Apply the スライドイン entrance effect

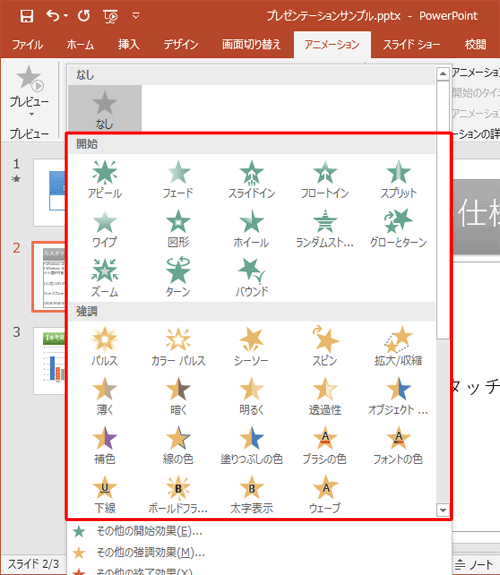251,180
